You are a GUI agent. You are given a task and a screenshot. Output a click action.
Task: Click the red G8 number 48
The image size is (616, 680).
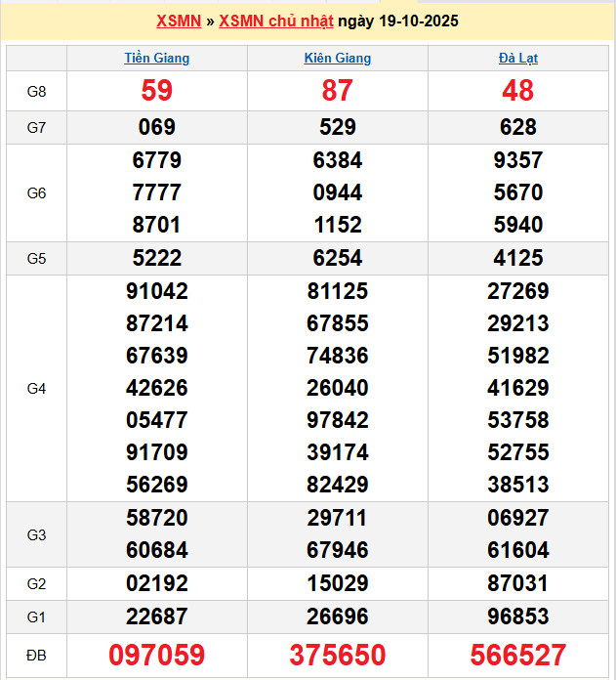(517, 91)
